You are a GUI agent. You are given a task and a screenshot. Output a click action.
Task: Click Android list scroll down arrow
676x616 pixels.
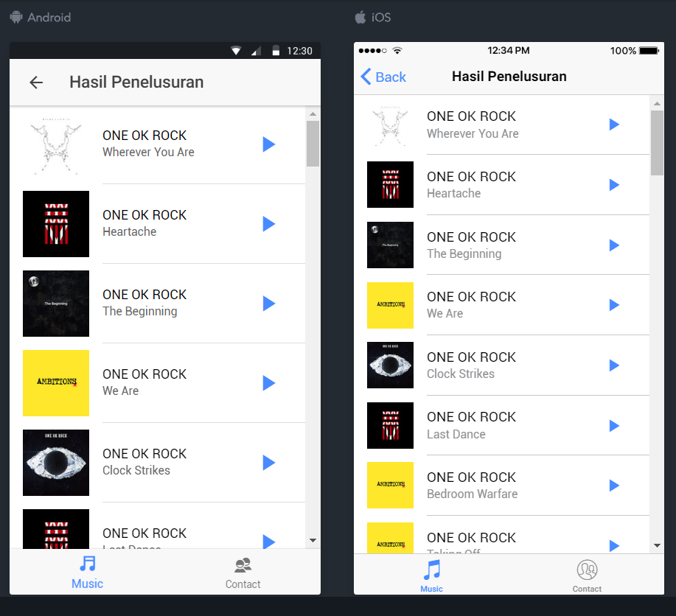pyautogui.click(x=313, y=541)
